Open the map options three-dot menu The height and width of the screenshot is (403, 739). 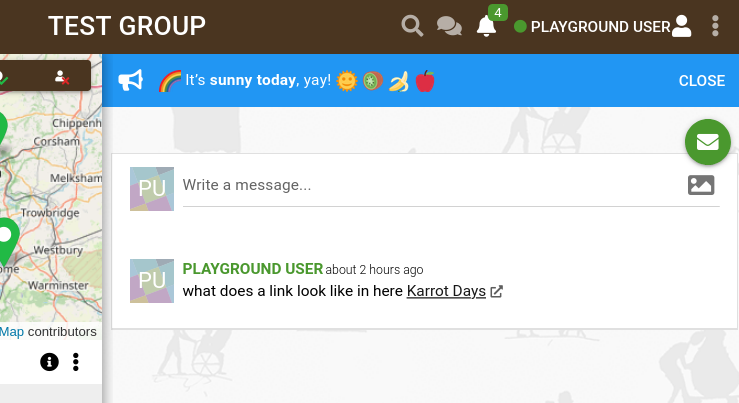tap(76, 362)
